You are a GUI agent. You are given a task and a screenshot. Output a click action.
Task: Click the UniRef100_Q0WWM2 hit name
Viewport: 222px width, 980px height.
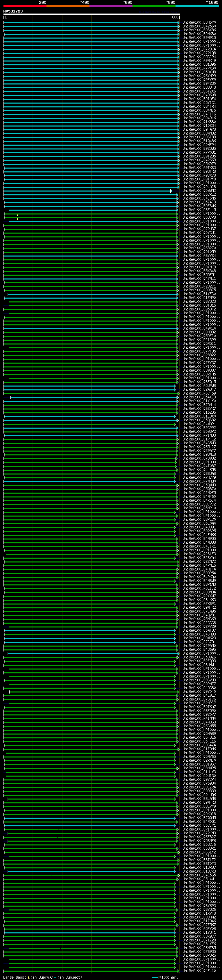199,191
